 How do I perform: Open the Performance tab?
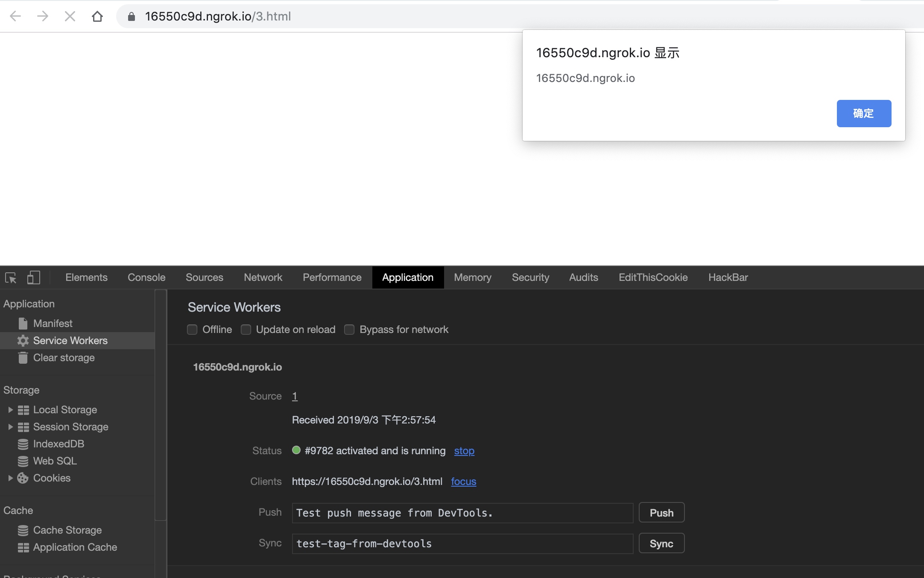332,277
